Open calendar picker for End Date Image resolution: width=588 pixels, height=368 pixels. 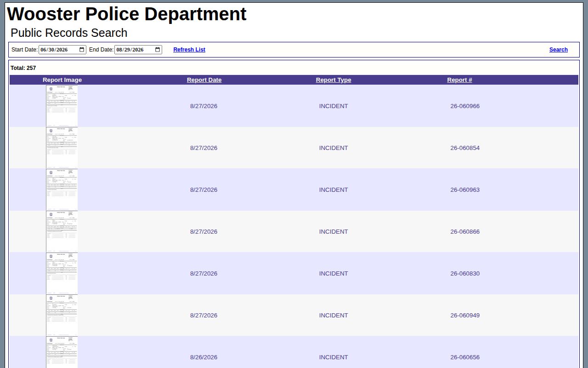pos(158,50)
